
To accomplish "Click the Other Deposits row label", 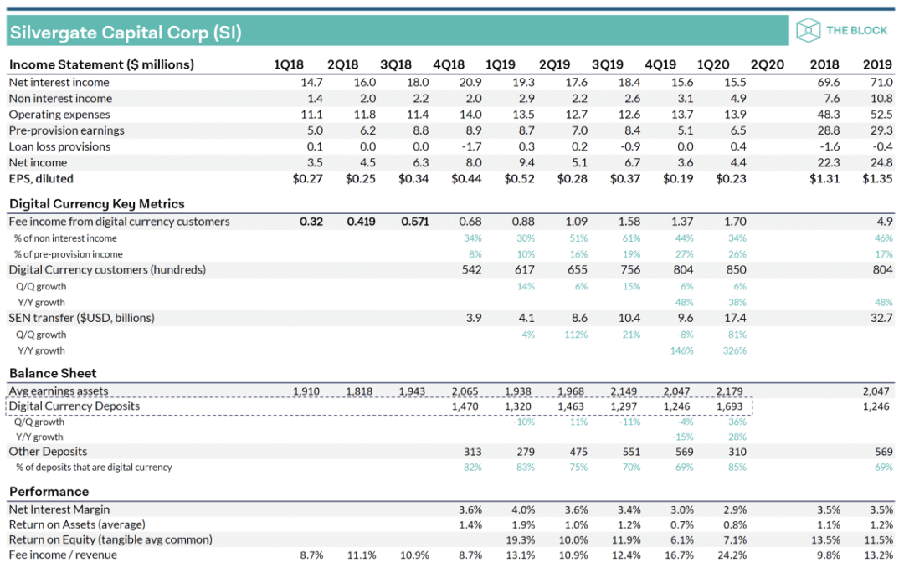I will (x=48, y=452).
